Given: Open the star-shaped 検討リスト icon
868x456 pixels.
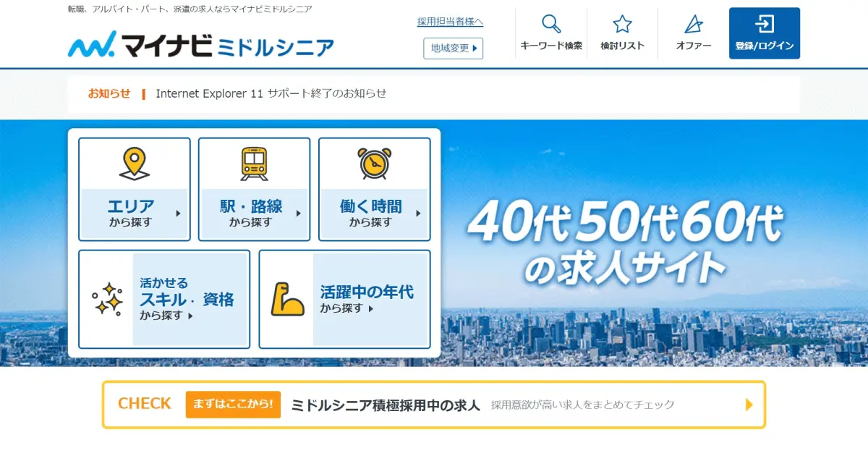Looking at the screenshot, I should point(622,24).
